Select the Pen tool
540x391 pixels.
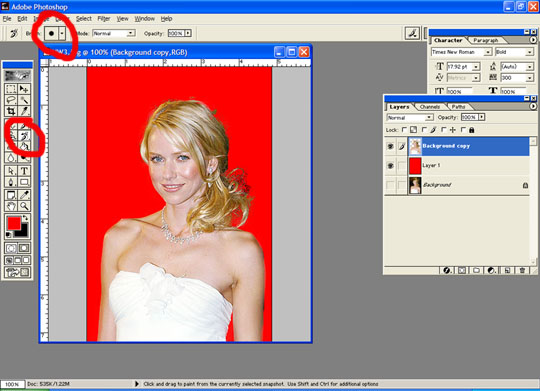[x=11, y=182]
